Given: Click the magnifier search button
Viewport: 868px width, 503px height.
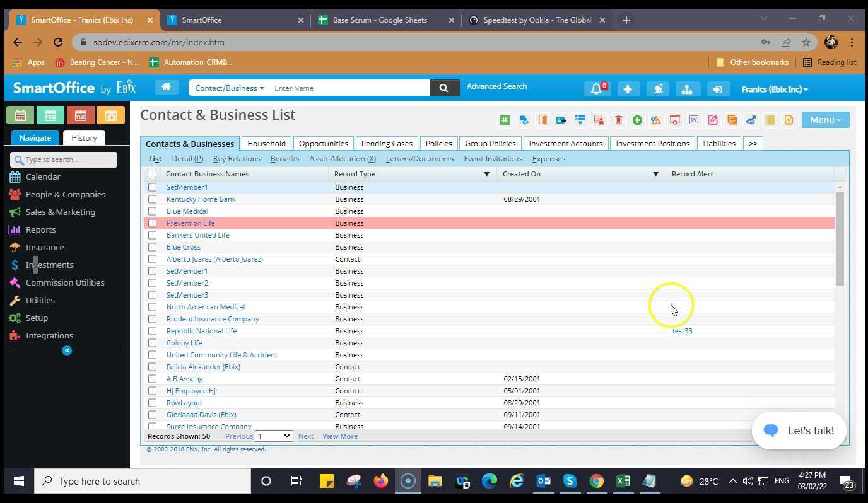Looking at the screenshot, I should click(x=444, y=88).
